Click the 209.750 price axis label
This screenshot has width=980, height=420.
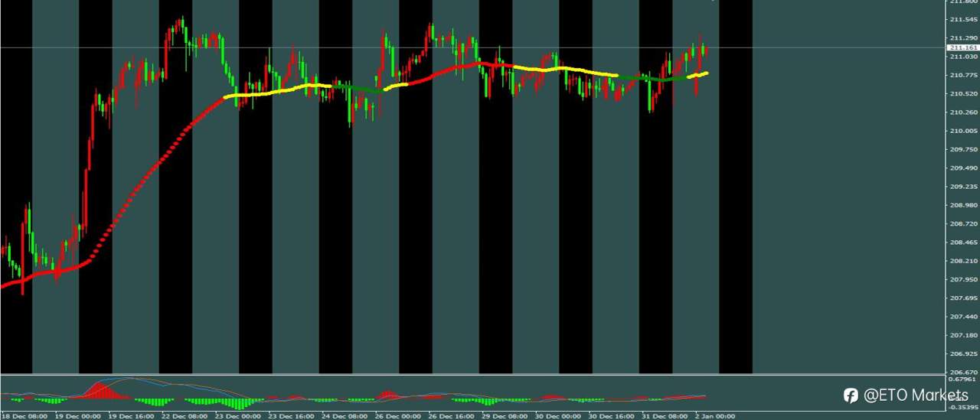coord(964,149)
